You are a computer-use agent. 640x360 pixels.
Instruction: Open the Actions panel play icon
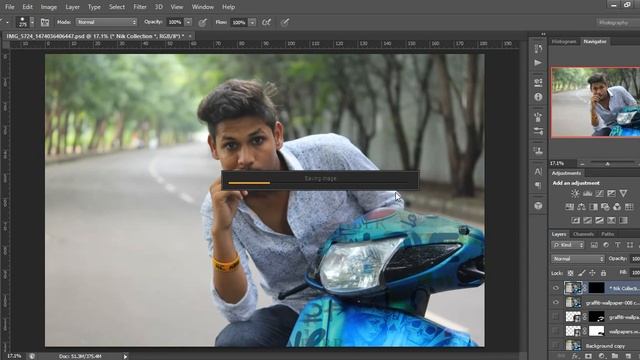point(538,63)
